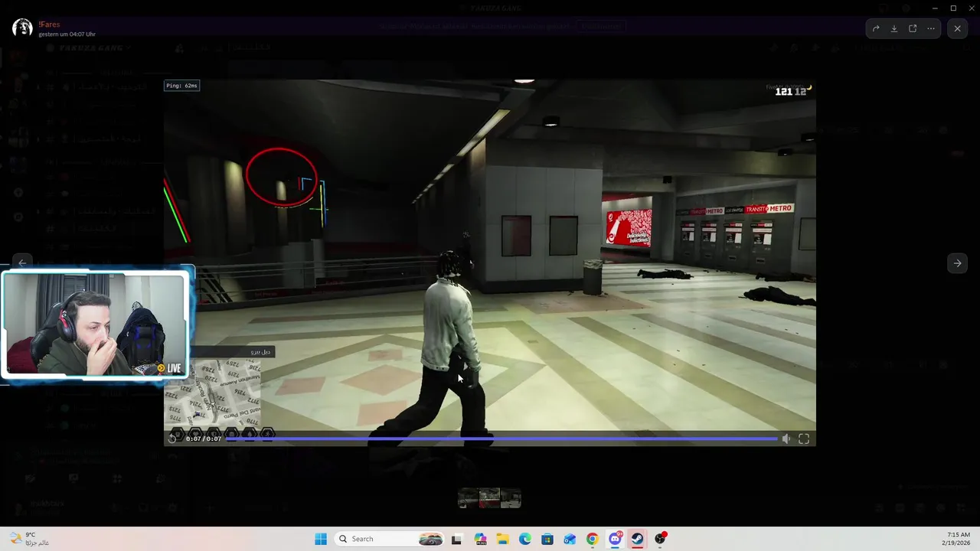Click the !Fares username

pyautogui.click(x=49, y=24)
